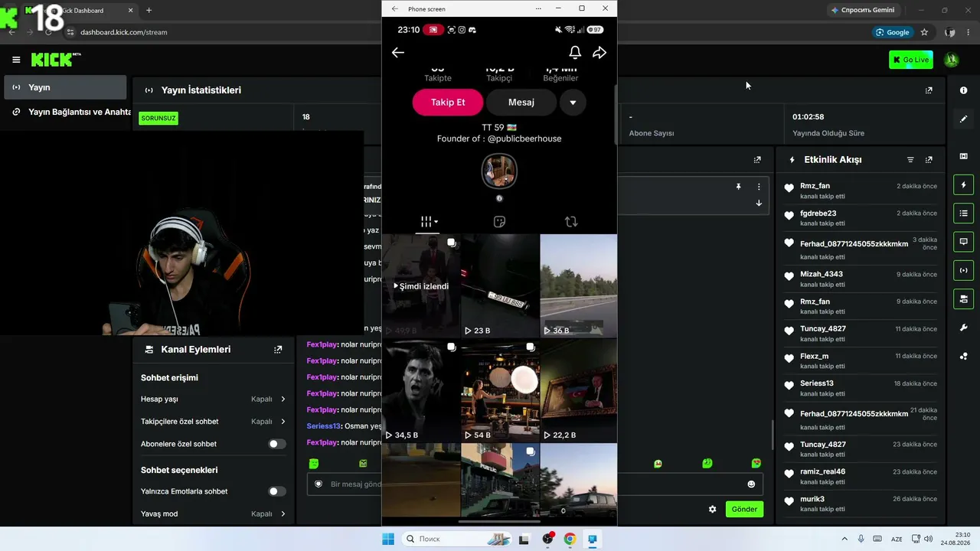Tap the share arrow on the phone profile
Image resolution: width=980 pixels, height=551 pixels.
click(599, 52)
